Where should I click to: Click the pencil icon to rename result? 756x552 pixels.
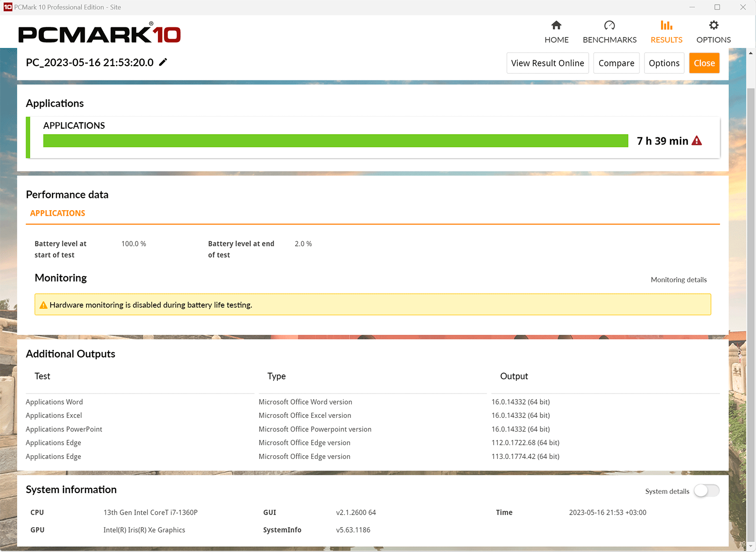pyautogui.click(x=163, y=62)
